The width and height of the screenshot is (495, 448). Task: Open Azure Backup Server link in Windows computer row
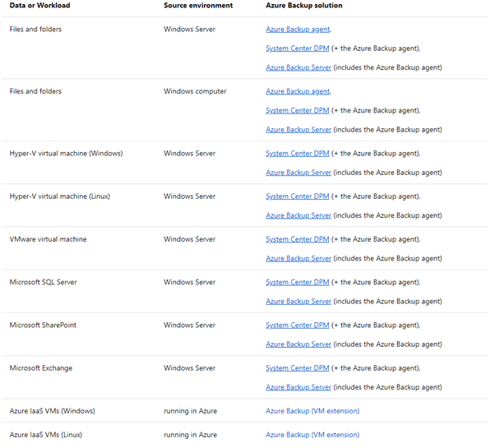(298, 130)
